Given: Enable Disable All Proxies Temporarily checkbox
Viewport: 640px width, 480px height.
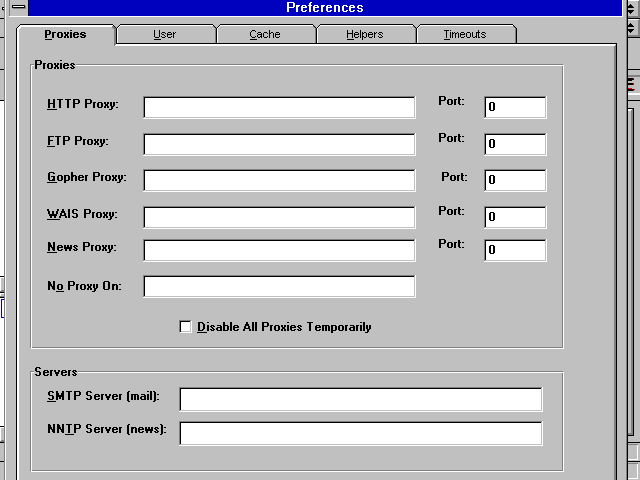Looking at the screenshot, I should pyautogui.click(x=185, y=327).
